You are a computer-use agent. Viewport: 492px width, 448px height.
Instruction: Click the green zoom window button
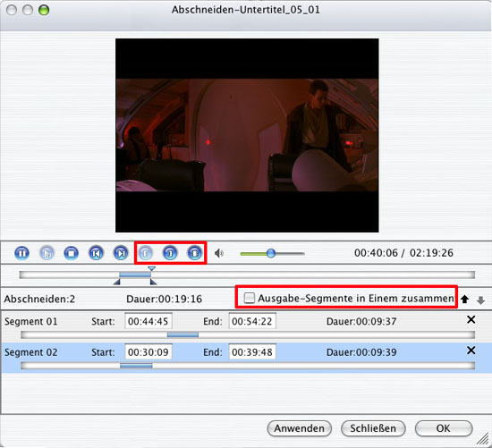[44, 10]
